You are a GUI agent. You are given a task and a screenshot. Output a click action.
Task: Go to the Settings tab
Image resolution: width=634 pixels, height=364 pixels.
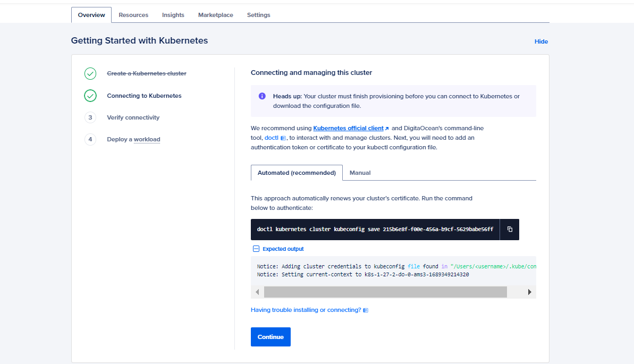click(x=258, y=15)
